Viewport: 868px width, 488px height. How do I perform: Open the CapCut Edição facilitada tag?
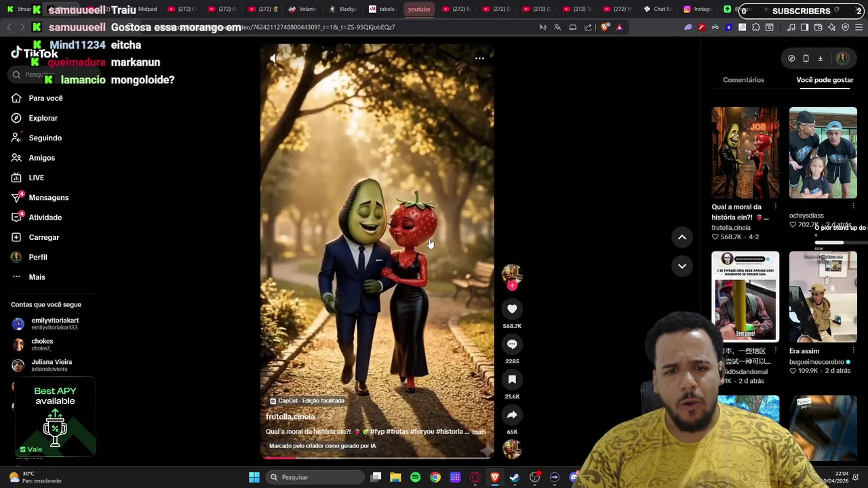tap(307, 401)
